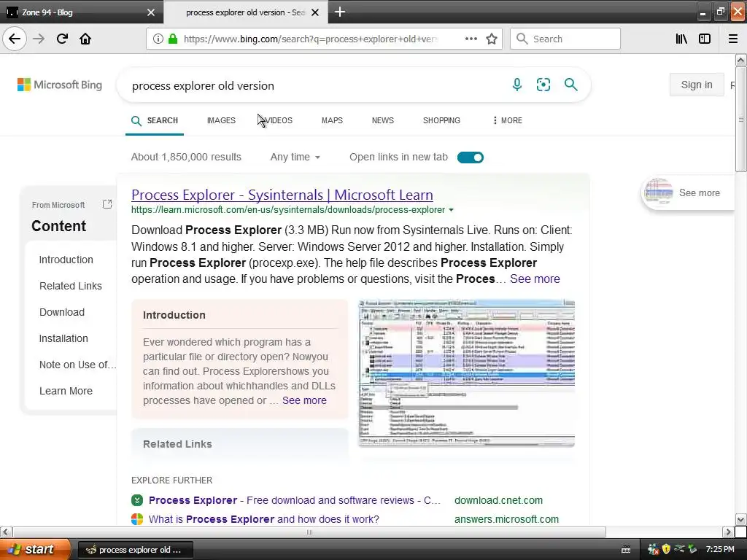747x560 pixels.
Task: Open the Library icon in browser toolbar
Action: [x=681, y=39]
